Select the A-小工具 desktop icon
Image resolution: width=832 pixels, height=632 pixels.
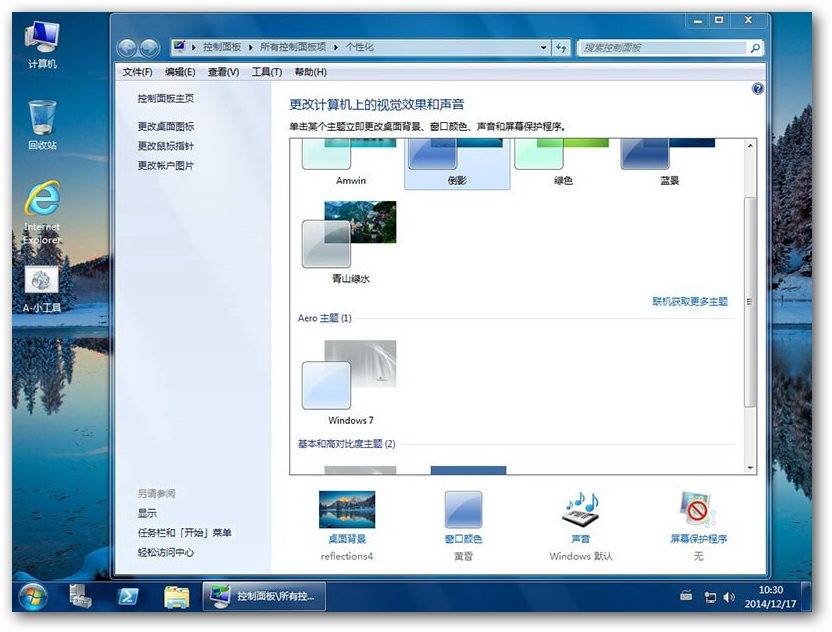tap(42, 289)
